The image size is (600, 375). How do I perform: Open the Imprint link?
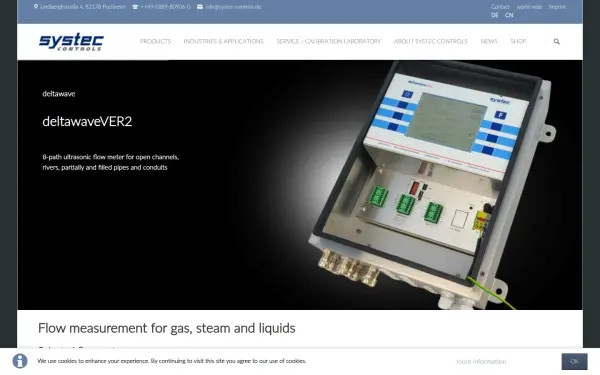coord(557,7)
